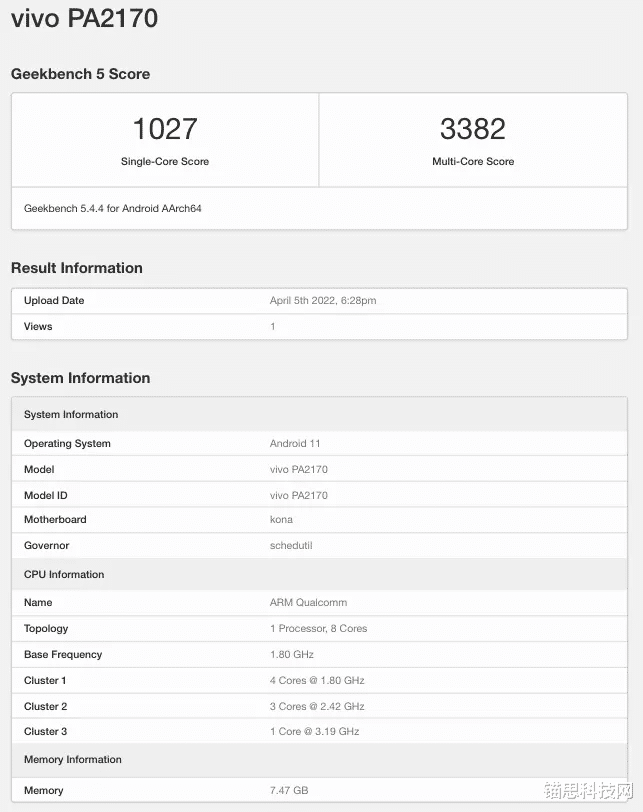643x812 pixels.
Task: Select Geekbench 5.4.4 for Android AArch64 text
Action: point(112,208)
